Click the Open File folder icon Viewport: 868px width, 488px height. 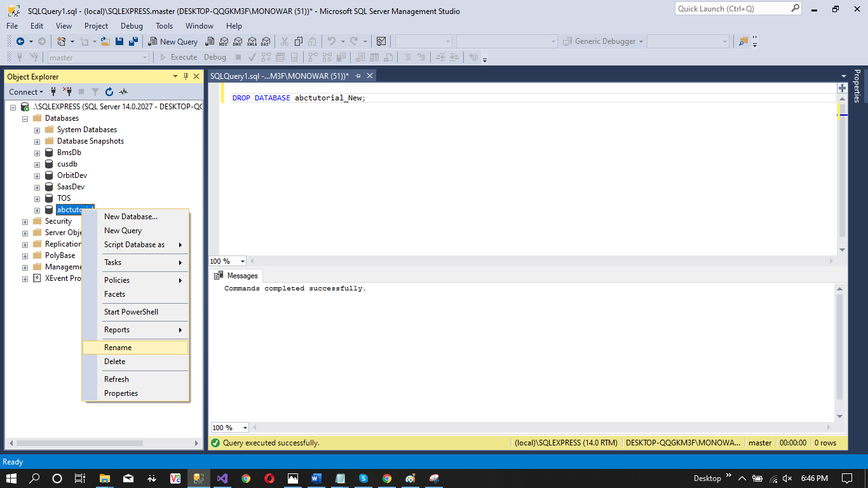[x=105, y=41]
